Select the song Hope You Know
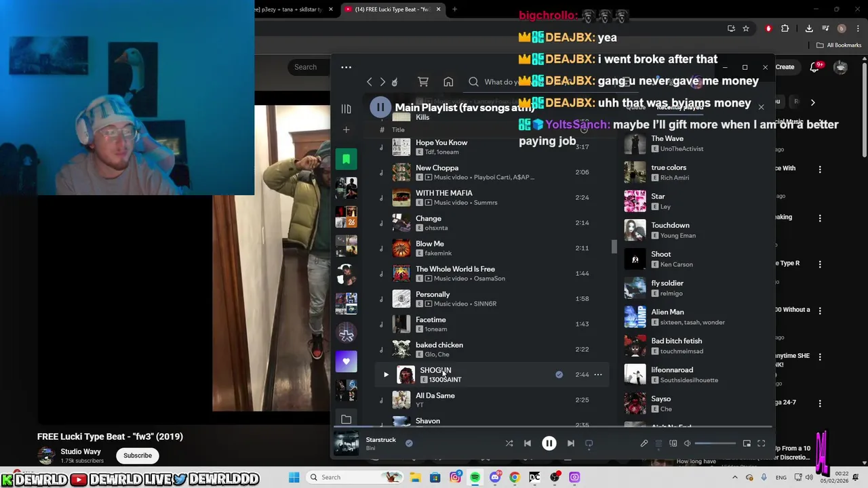The width and height of the screenshot is (868, 488). [441, 142]
